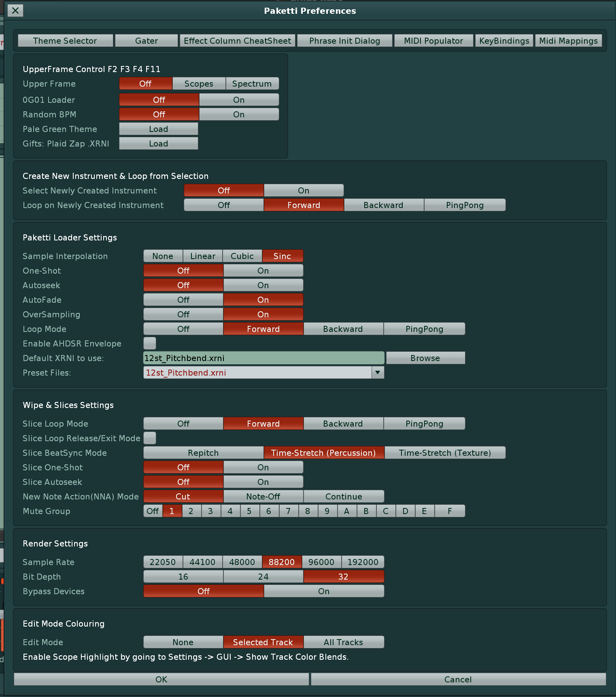
Task: Open the Theme Selector tab
Action: point(65,40)
